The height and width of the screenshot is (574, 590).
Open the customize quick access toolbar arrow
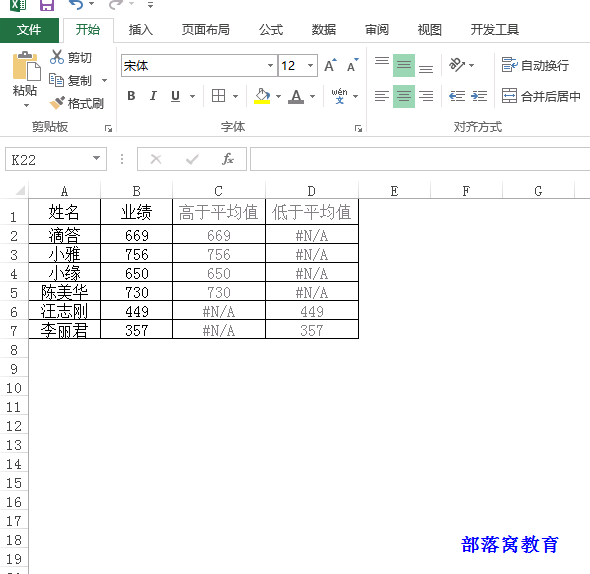(150, 5)
